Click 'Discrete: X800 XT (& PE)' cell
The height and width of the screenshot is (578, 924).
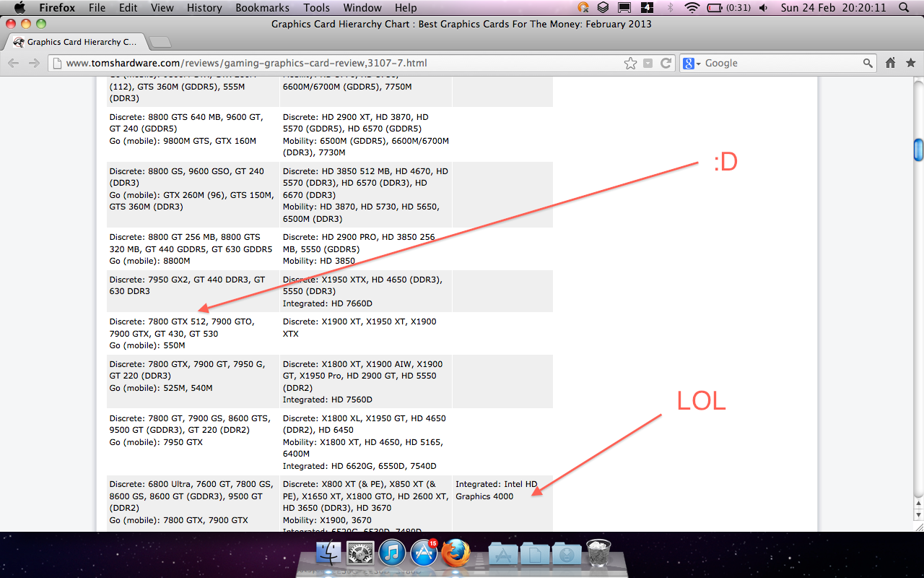(365, 504)
